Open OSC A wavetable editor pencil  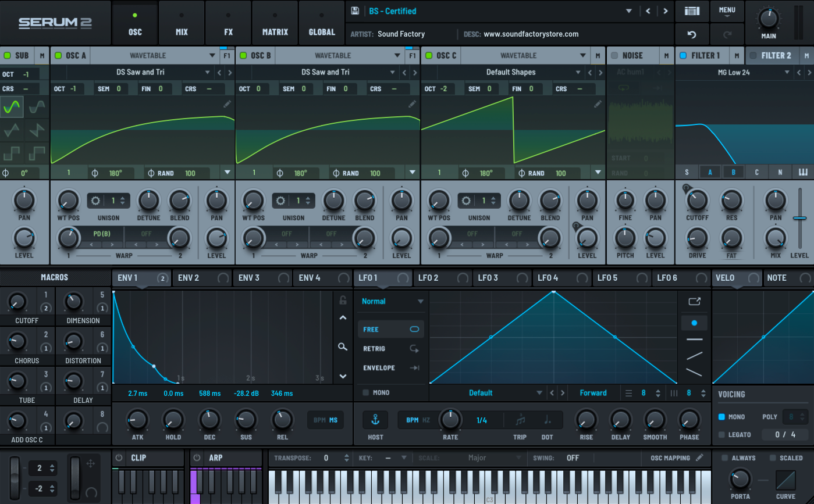coord(227,104)
